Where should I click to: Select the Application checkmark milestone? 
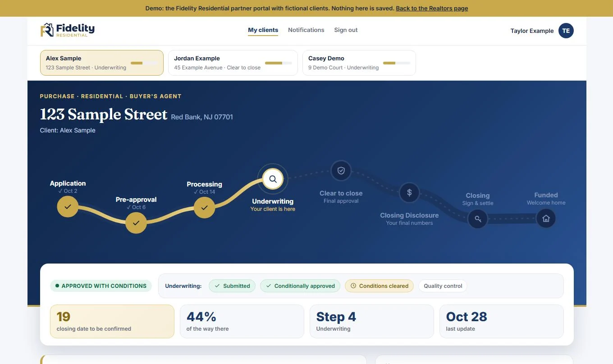click(x=68, y=207)
